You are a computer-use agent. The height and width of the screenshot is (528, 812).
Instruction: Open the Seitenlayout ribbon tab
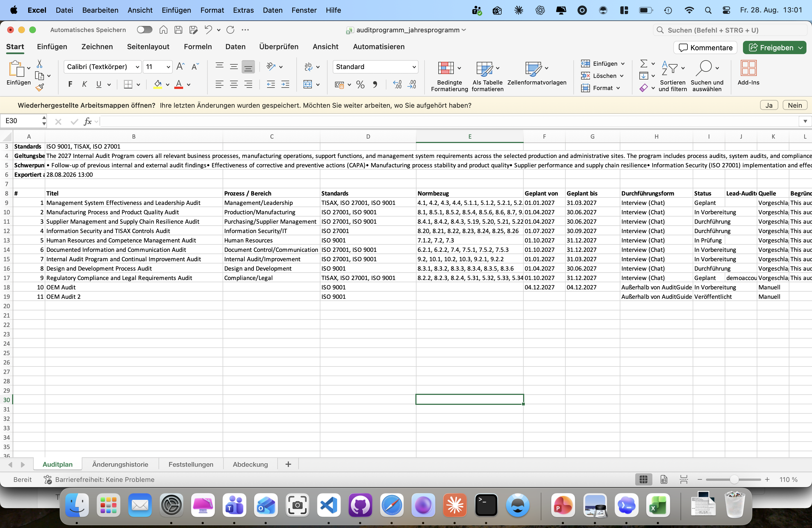pos(148,47)
